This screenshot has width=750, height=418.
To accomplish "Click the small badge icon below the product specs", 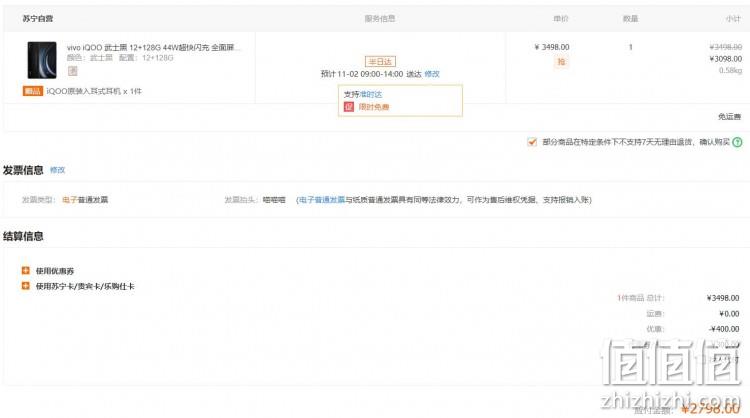I will [72, 71].
